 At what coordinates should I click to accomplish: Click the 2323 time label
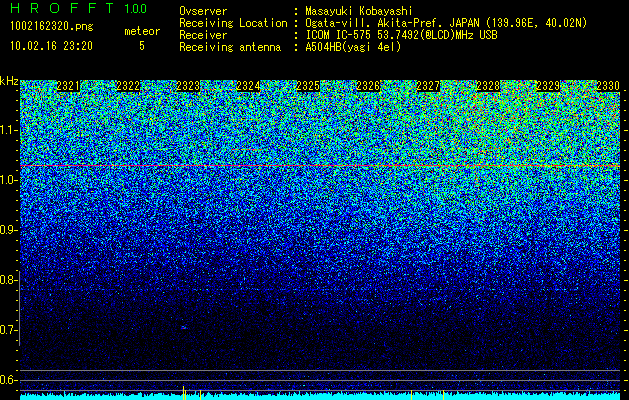(188, 86)
